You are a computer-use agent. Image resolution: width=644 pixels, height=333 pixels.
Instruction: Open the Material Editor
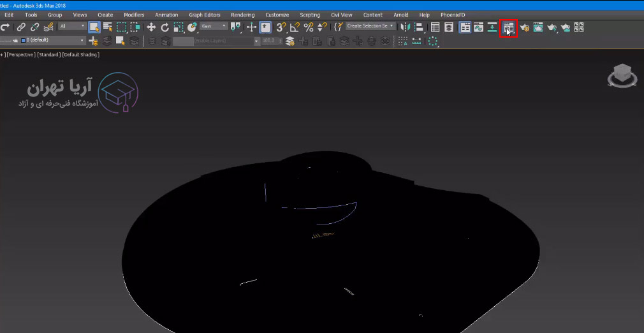tap(508, 28)
